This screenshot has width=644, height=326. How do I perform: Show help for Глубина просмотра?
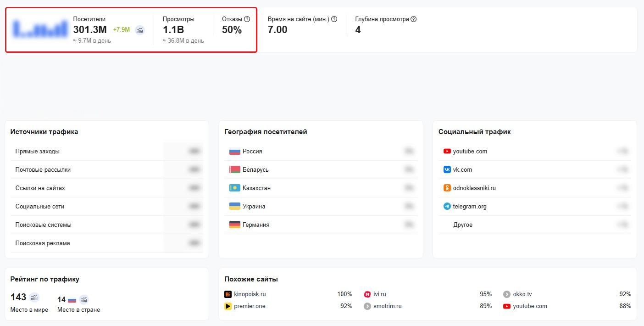click(x=413, y=19)
